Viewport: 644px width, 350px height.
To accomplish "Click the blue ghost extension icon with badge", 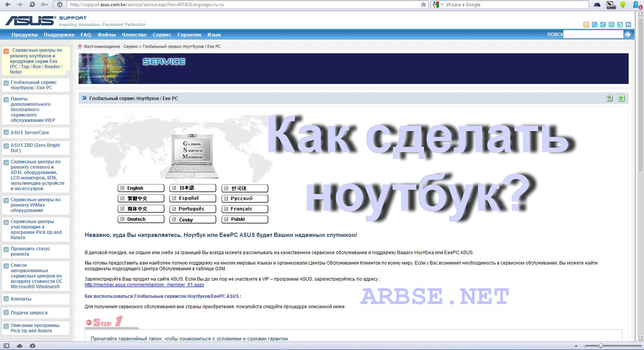I will pos(637,5).
